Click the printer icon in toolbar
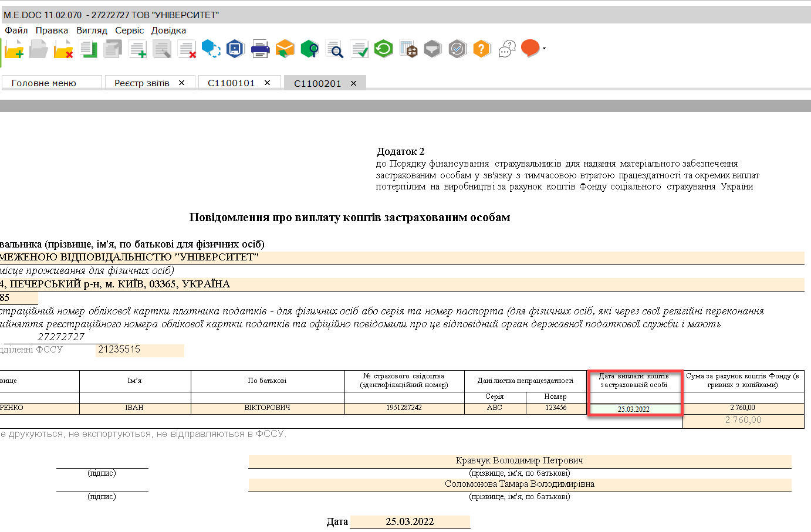The height and width of the screenshot is (532, 811). [260, 49]
